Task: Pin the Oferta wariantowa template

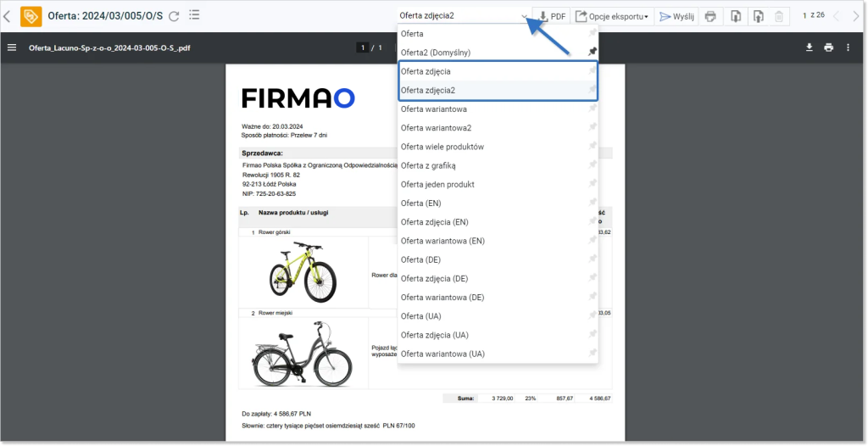Action: point(593,109)
